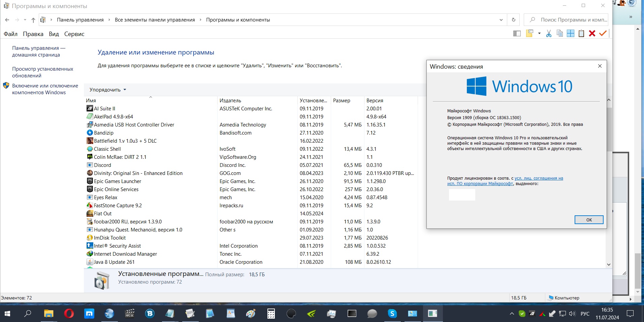644x322 pixels.
Task: Go up one level with the up arrow
Action: pyautogui.click(x=33, y=20)
